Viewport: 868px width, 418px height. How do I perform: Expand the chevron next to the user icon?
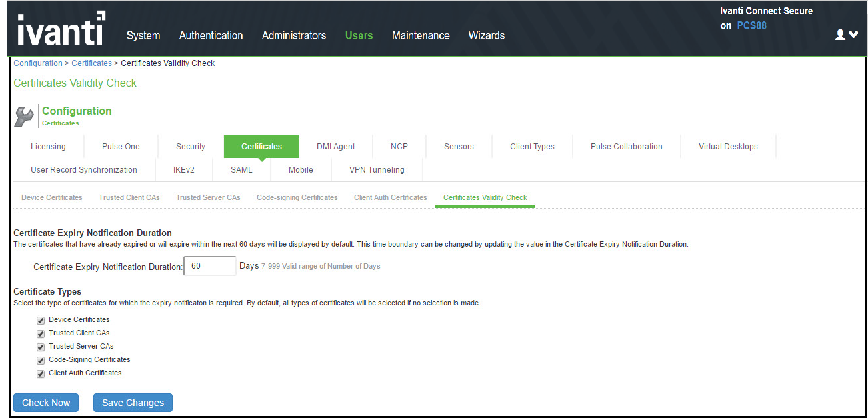click(x=854, y=34)
